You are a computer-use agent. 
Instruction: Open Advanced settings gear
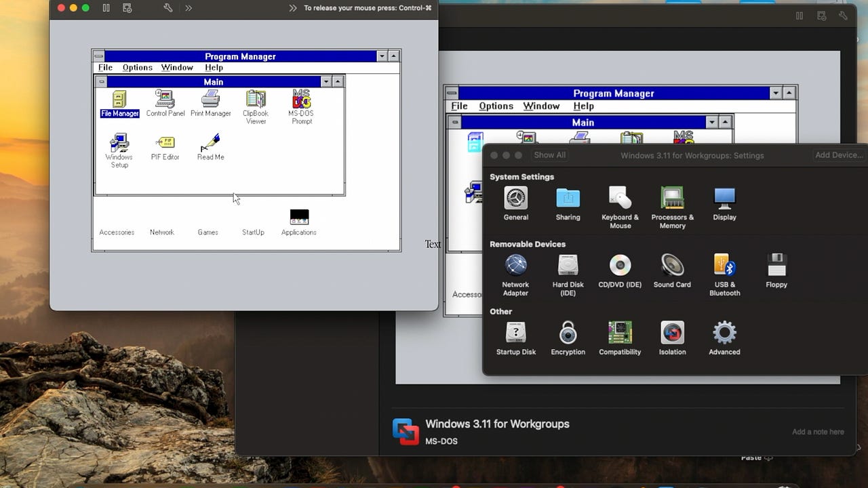point(724,338)
